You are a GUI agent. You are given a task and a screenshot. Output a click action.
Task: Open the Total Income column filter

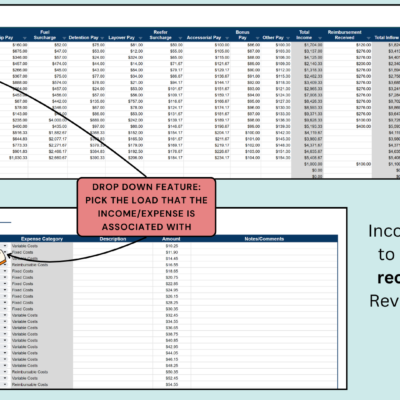(320, 38)
